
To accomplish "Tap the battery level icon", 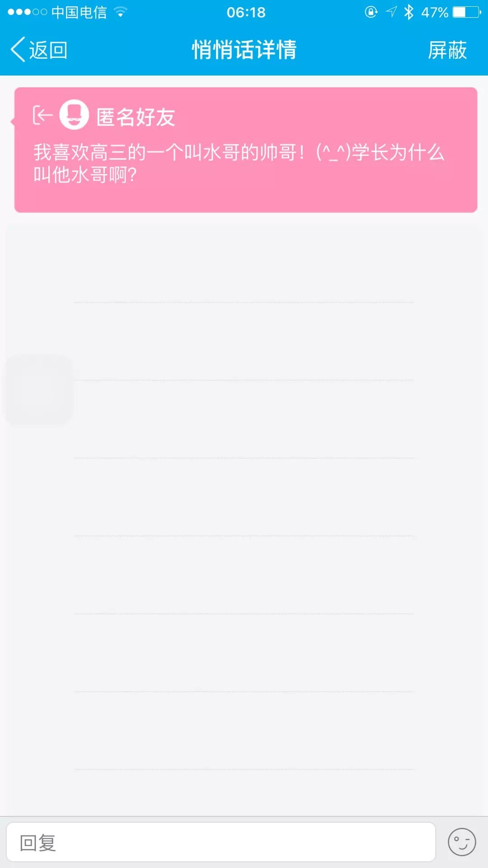I will point(467,12).
